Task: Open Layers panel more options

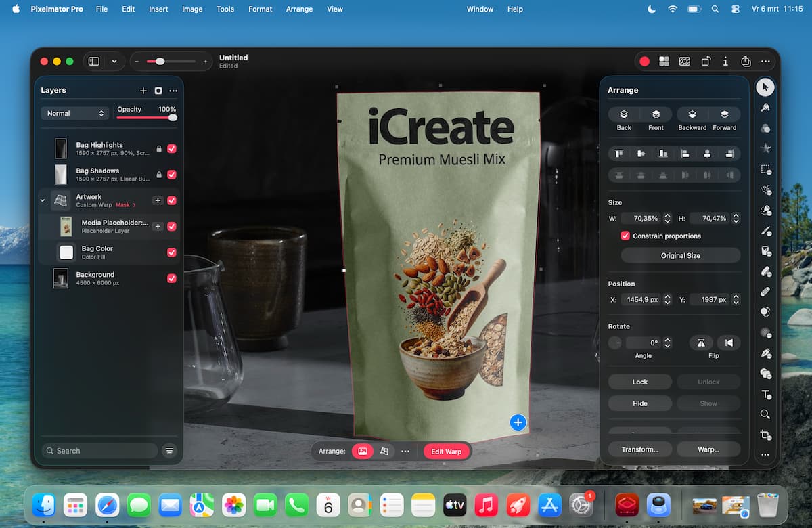Action: 174,91
